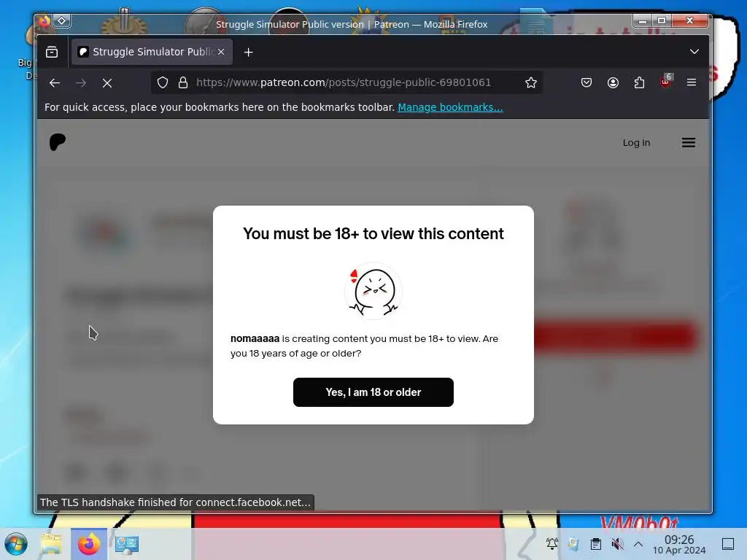The height and width of the screenshot is (560, 747).
Task: Open a new tab with plus button
Action: tap(248, 52)
